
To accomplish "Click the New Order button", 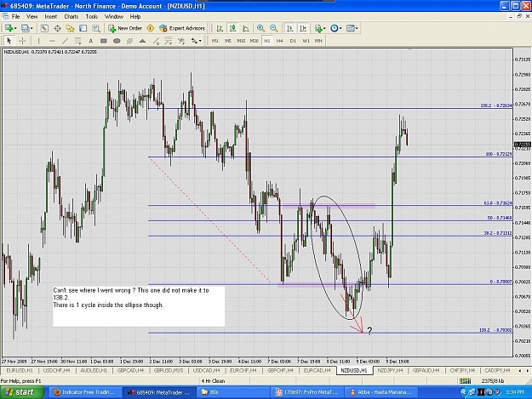I will [x=125, y=28].
